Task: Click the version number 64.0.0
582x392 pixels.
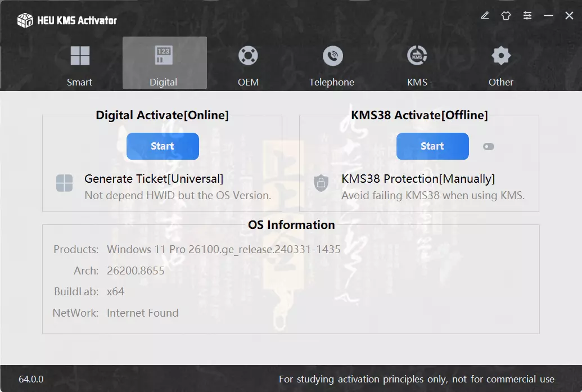Action: click(31, 379)
